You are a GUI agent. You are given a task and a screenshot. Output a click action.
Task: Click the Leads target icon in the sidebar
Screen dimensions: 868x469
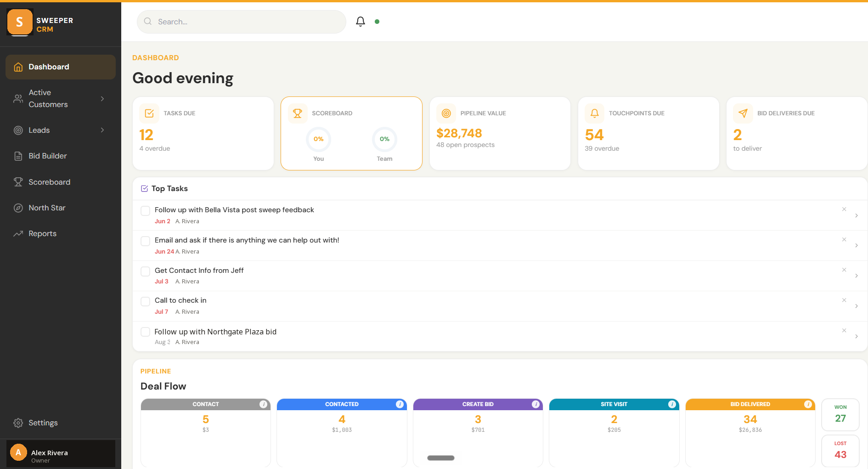tap(18, 130)
